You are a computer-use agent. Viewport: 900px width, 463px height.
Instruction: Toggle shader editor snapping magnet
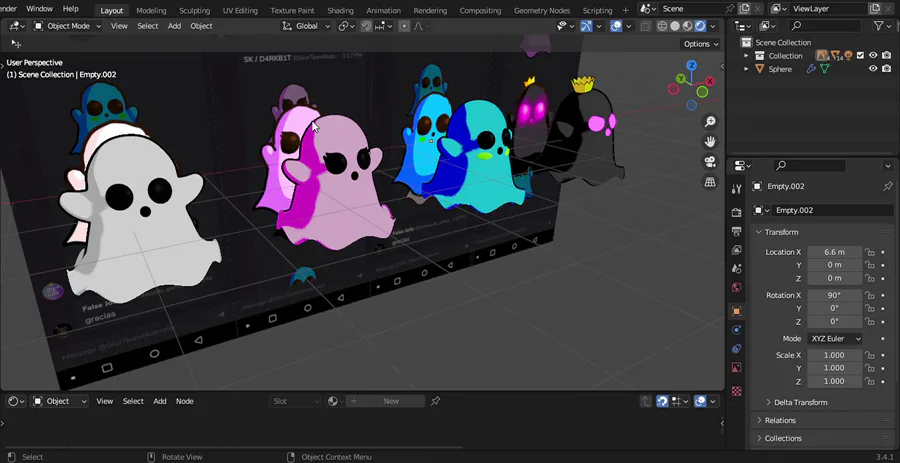coord(662,401)
